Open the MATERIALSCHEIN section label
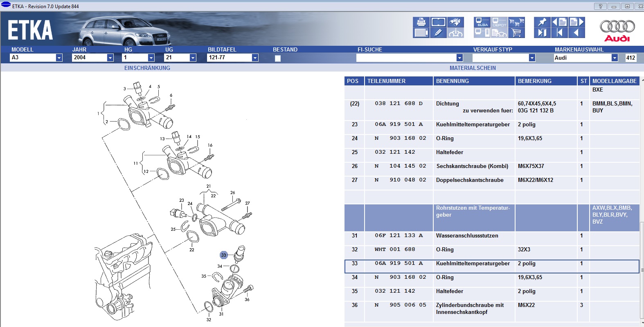This screenshot has width=644, height=327. [473, 68]
